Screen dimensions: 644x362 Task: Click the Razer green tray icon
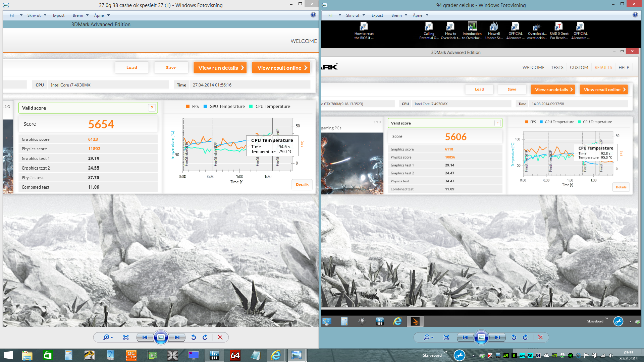point(571,356)
